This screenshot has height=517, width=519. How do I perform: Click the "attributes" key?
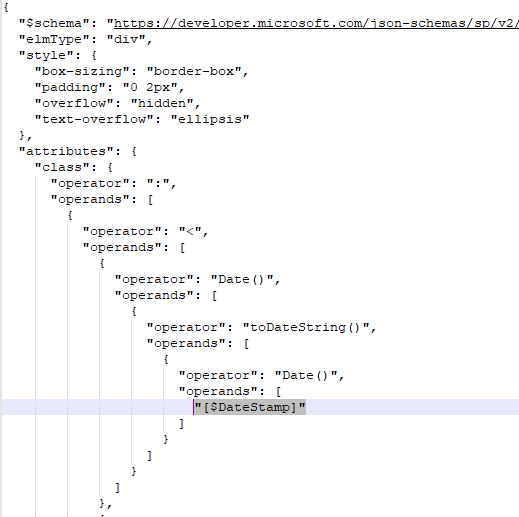66,151
